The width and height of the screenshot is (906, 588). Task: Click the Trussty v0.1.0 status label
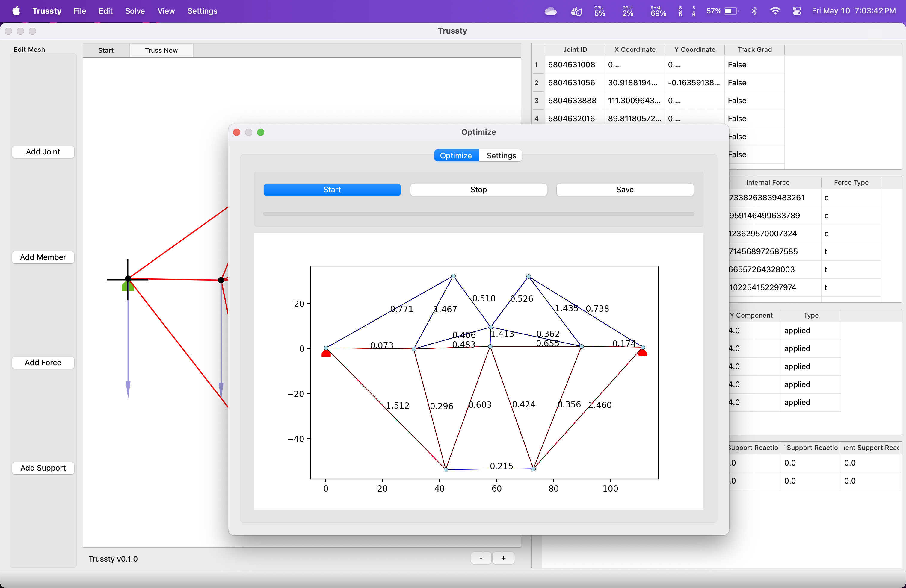(113, 559)
